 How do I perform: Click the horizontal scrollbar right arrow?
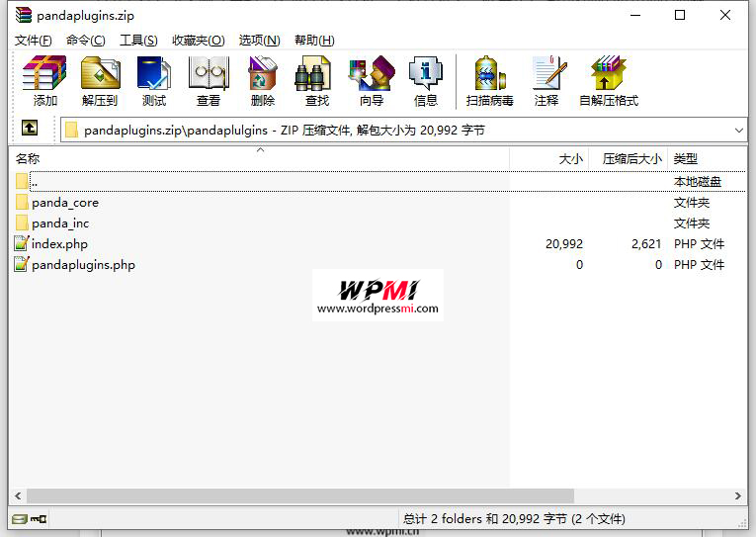coord(739,495)
